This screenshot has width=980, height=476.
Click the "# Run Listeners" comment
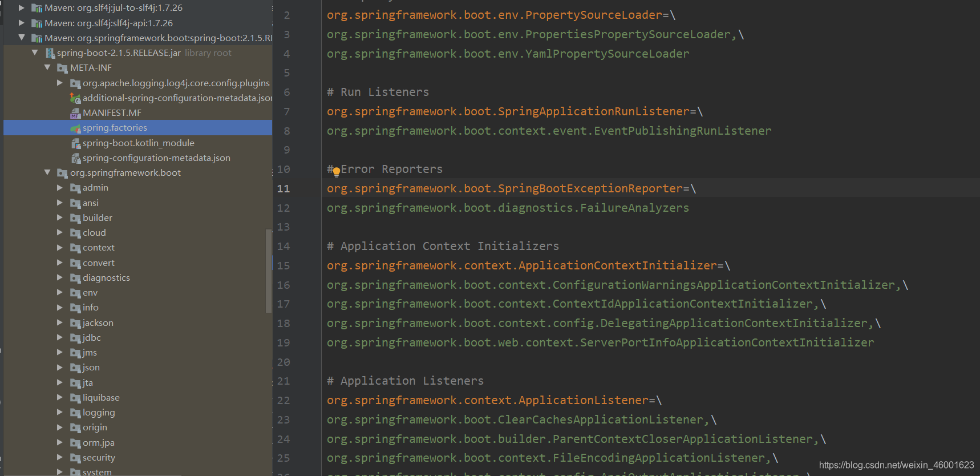pyautogui.click(x=378, y=92)
